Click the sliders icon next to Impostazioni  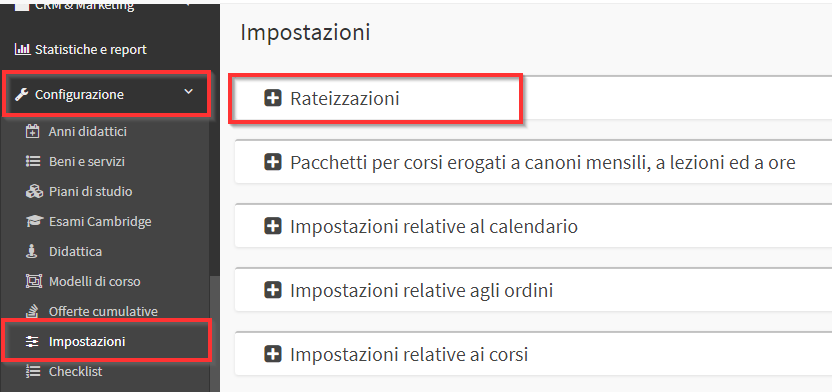pos(32,342)
